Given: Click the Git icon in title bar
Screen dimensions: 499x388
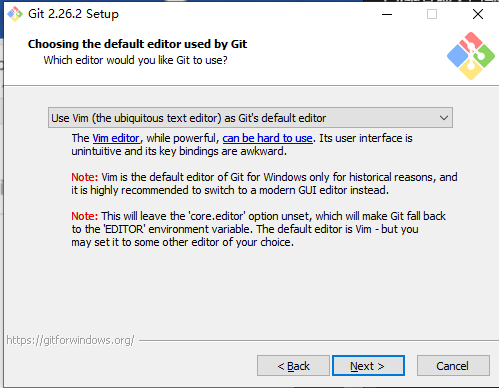Looking at the screenshot, I should [x=15, y=14].
